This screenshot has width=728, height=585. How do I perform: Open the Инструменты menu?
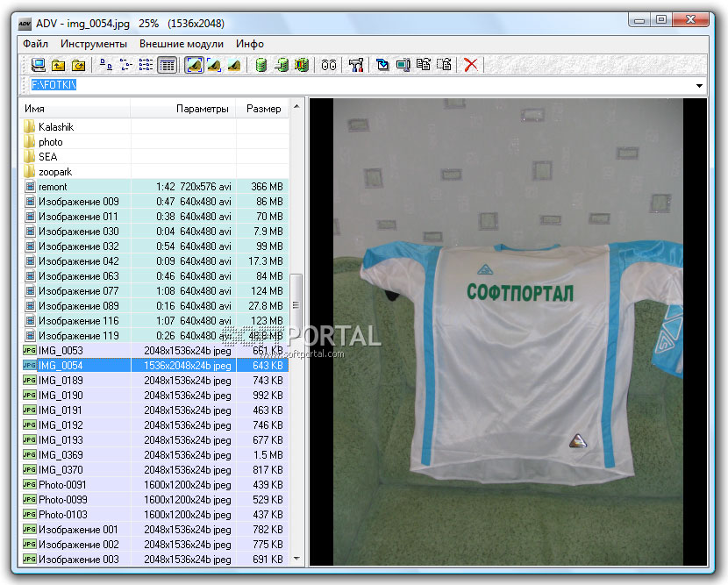[94, 44]
